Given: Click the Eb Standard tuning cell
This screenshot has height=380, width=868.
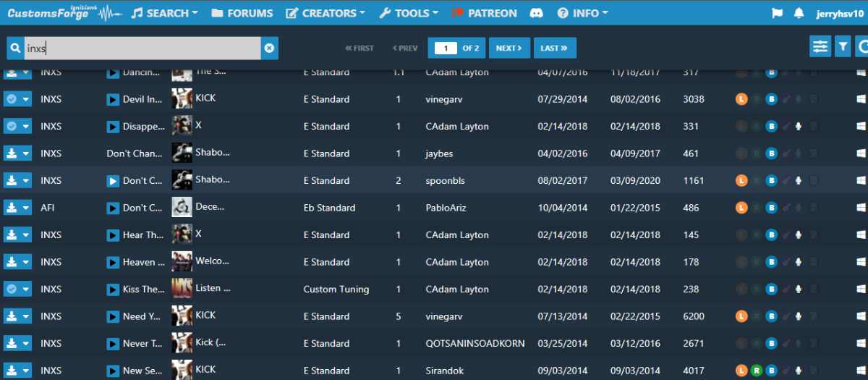Looking at the screenshot, I should 329,208.
